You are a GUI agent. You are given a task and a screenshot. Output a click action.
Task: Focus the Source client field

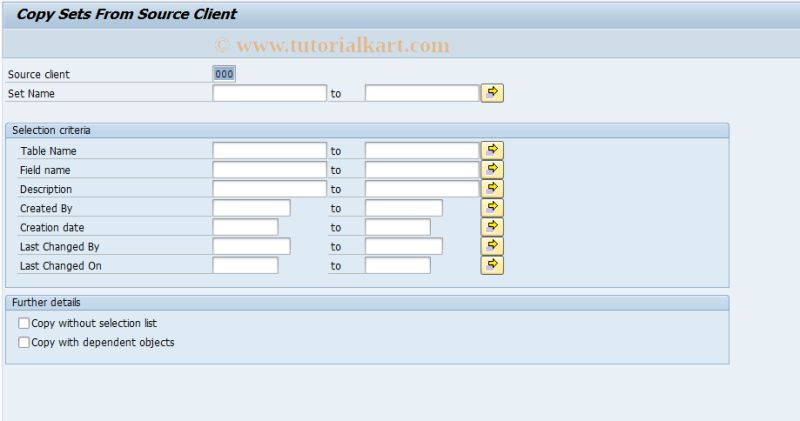[224, 74]
